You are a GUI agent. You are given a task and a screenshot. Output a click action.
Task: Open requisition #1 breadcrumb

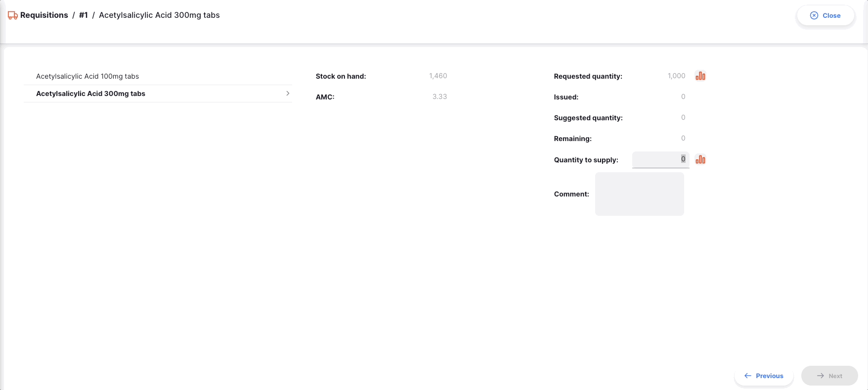(x=84, y=15)
